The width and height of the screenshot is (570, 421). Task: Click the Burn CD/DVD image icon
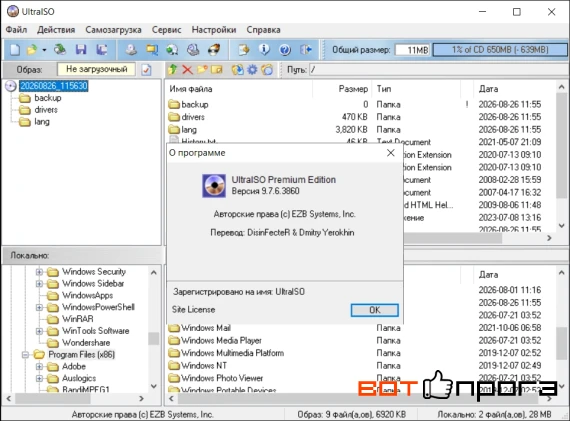(x=214, y=49)
